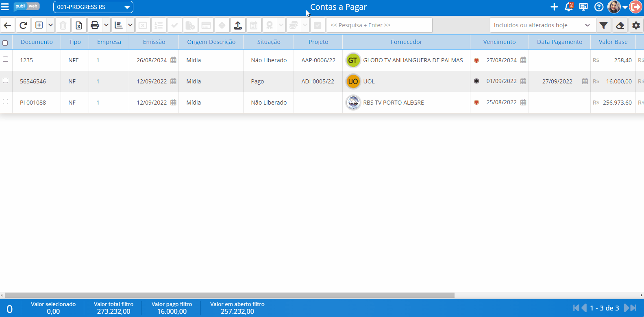The height and width of the screenshot is (317, 644).
Task: Print the list with printer icon
Action: [95, 25]
